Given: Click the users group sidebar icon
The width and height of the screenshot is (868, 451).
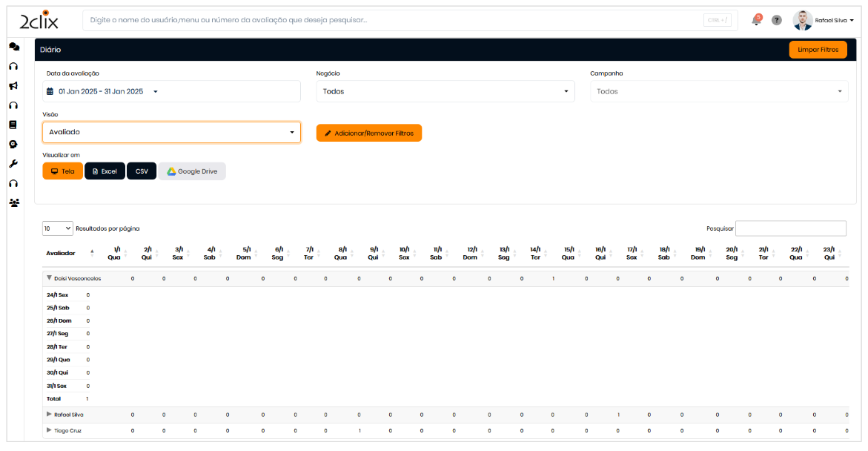Looking at the screenshot, I should point(13,203).
